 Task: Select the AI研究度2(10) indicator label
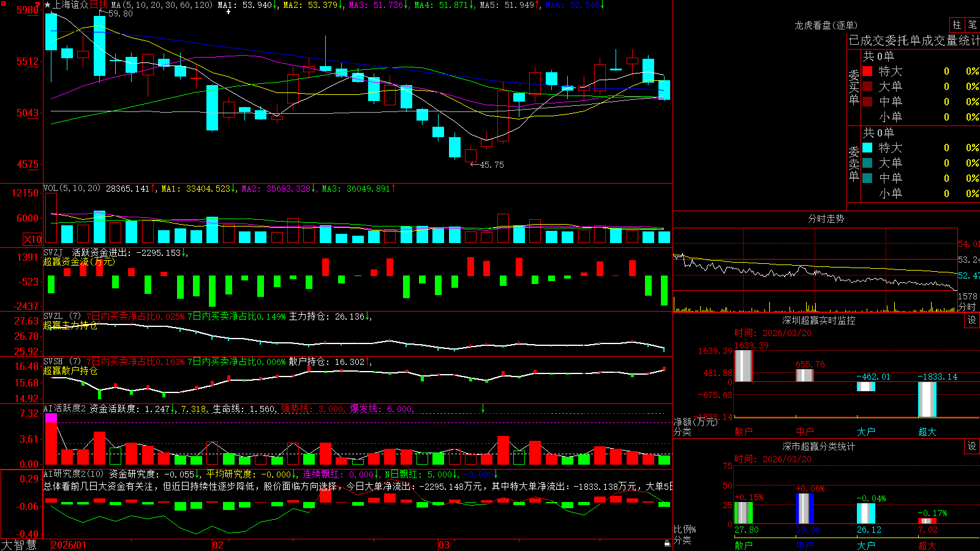[74, 474]
